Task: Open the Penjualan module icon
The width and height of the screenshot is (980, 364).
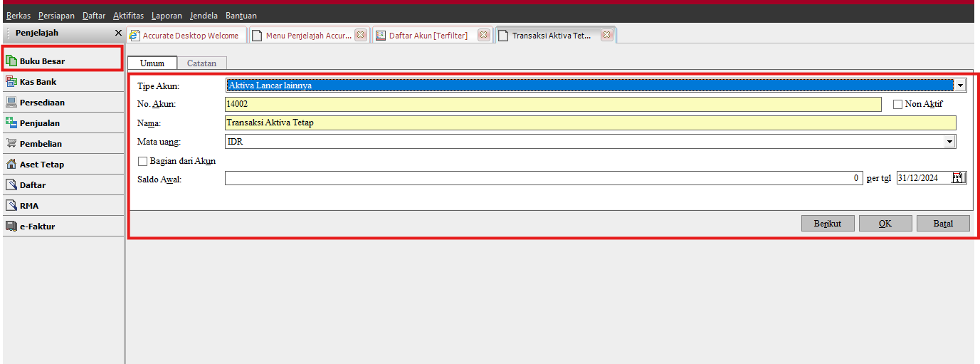Action: tap(11, 123)
